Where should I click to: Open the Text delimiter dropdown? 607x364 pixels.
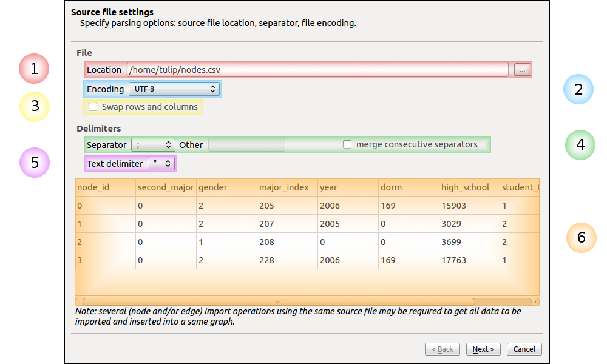tap(161, 164)
